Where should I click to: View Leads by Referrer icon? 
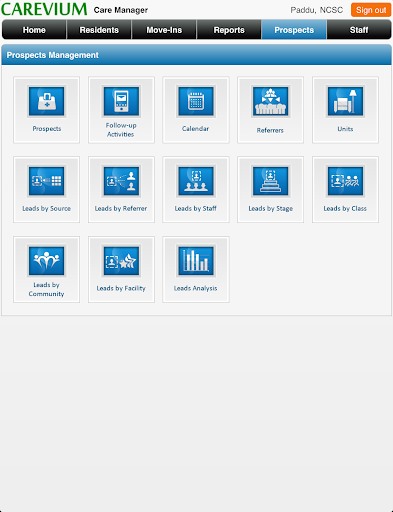pos(121,181)
